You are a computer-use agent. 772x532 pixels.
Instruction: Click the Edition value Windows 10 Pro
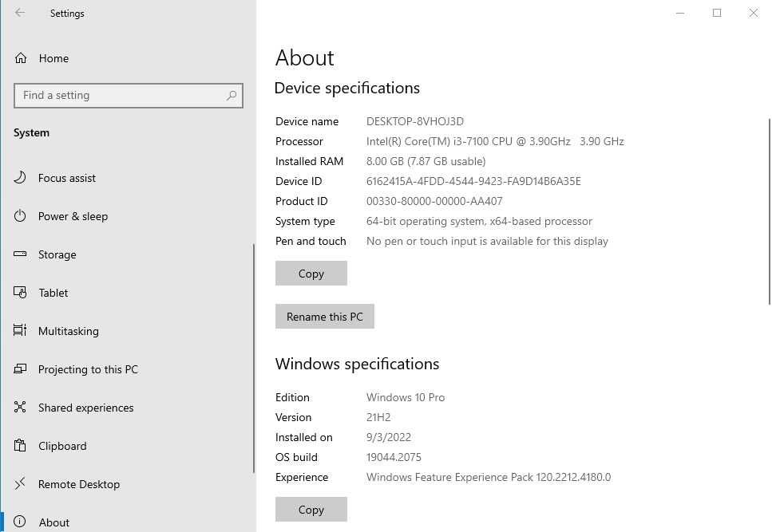click(x=406, y=397)
